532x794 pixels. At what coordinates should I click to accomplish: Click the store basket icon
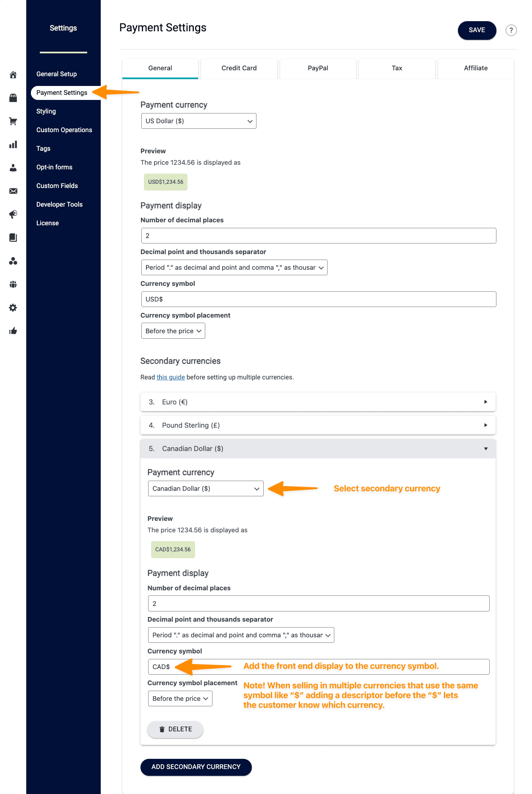tap(13, 98)
